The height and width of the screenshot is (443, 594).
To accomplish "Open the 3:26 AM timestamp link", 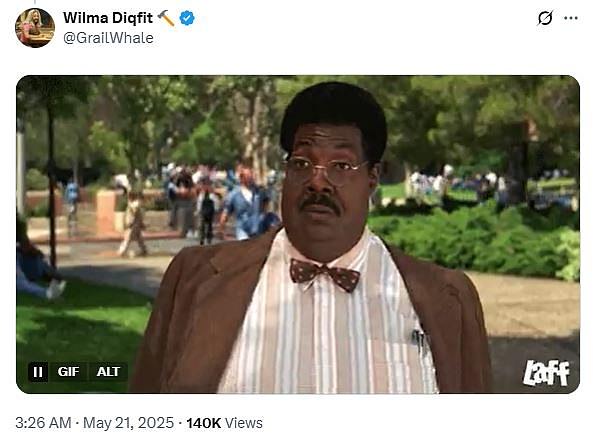I will (43, 423).
